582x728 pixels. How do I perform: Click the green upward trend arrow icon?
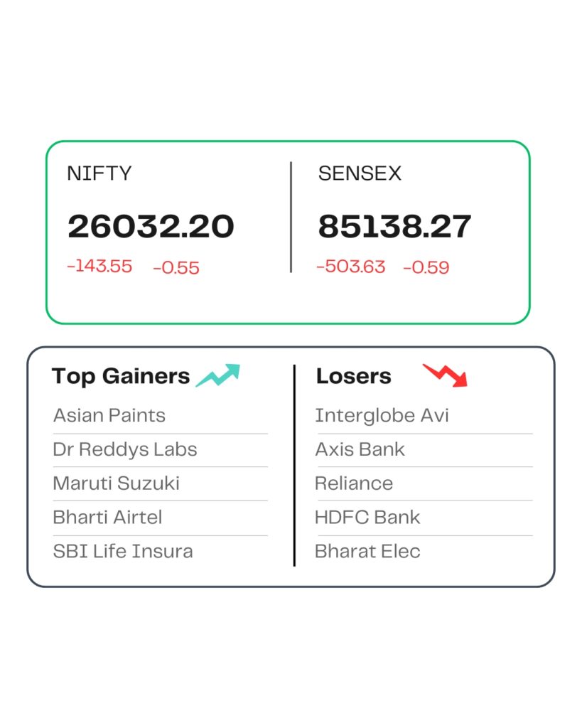218,375
